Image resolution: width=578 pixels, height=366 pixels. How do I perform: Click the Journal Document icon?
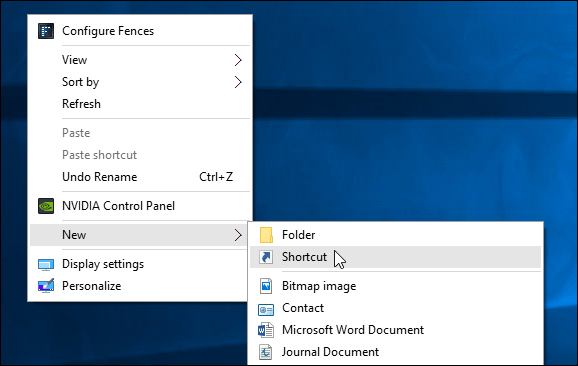click(266, 352)
